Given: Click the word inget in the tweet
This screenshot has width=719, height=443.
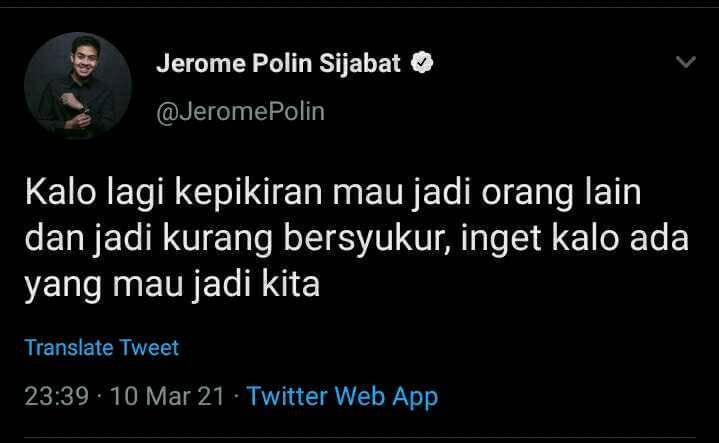Looking at the screenshot, I should click(x=502, y=241).
